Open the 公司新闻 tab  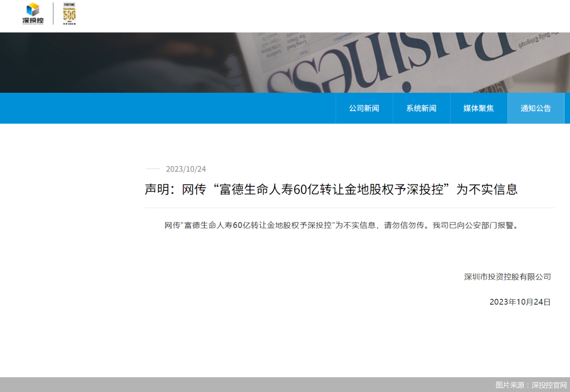364,108
